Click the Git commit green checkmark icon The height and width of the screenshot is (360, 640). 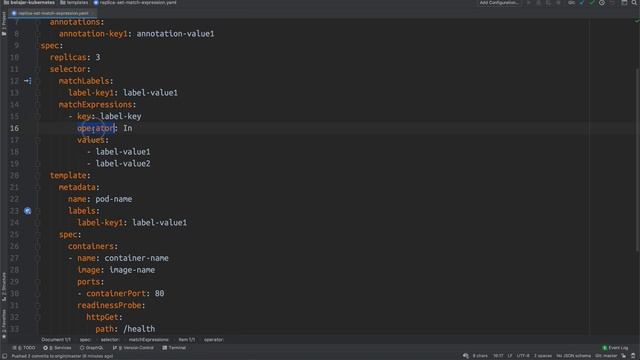coord(592,2)
